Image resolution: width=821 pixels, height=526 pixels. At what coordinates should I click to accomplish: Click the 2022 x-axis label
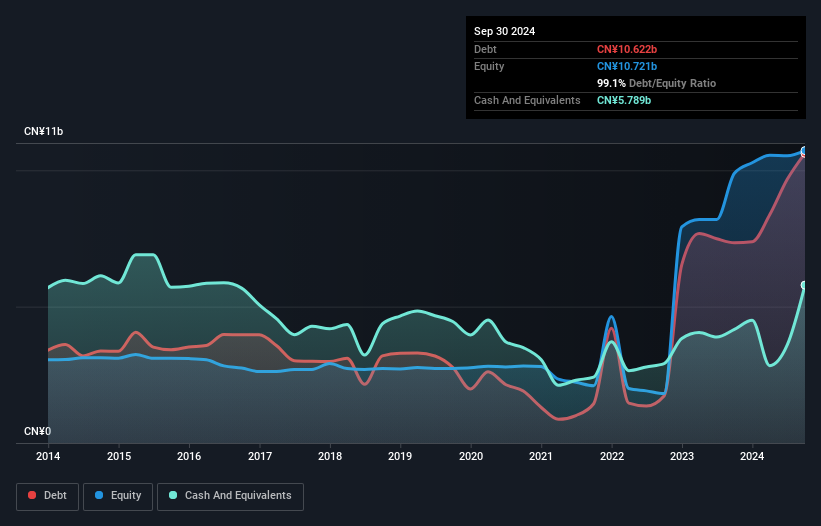coord(612,456)
